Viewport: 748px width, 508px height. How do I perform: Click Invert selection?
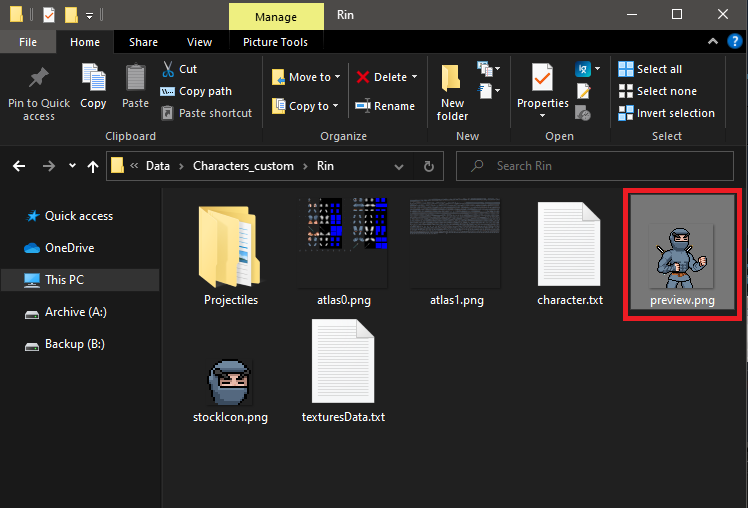(x=666, y=113)
